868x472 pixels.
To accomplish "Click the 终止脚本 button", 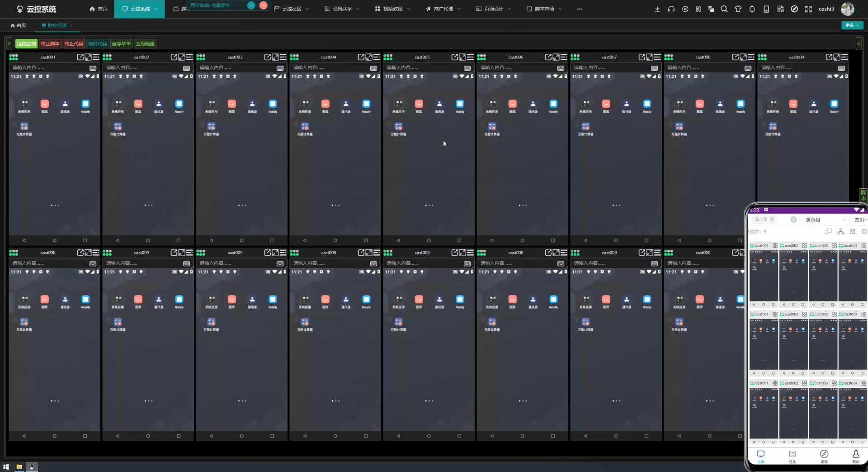I will tap(50, 43).
